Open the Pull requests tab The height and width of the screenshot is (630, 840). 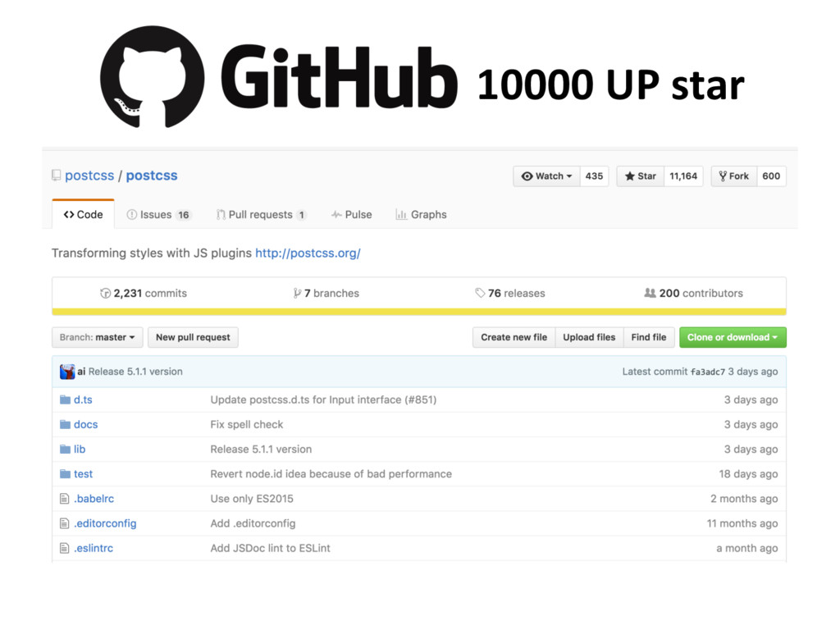262,214
